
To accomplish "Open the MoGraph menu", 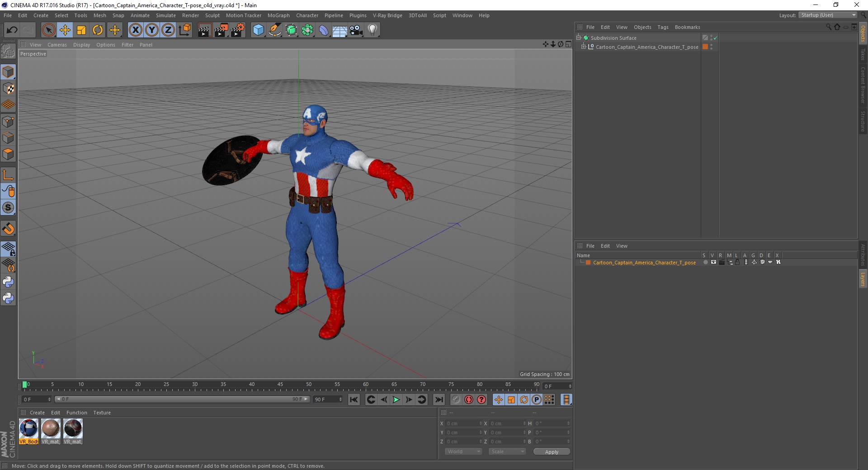I will (278, 15).
